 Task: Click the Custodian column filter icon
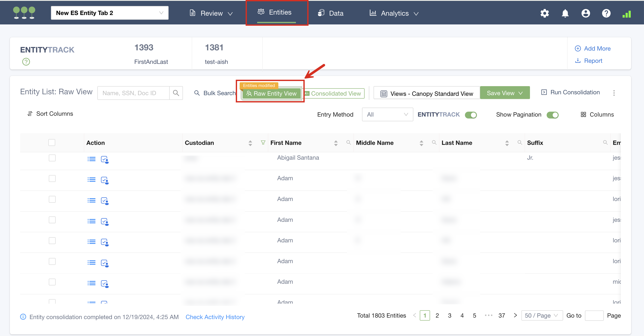(263, 142)
